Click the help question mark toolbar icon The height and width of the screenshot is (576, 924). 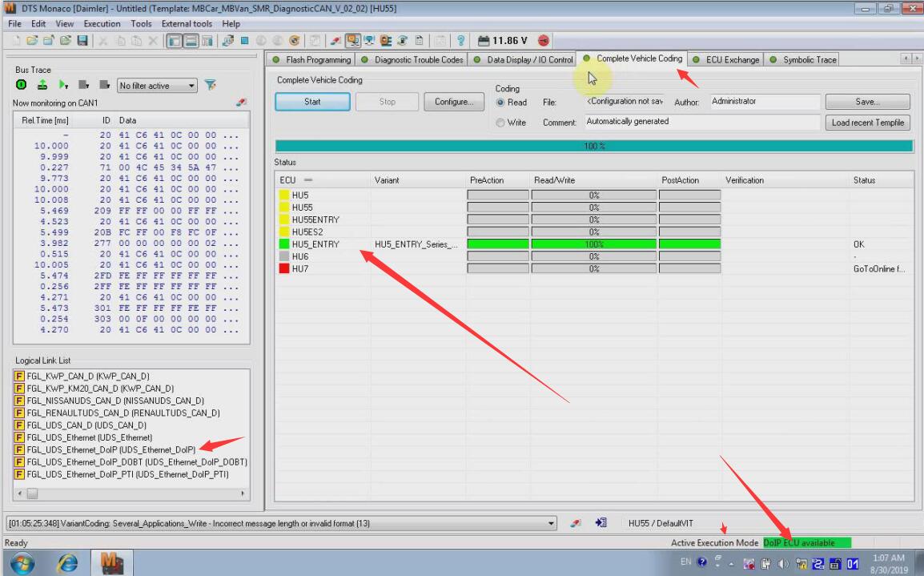click(x=460, y=41)
